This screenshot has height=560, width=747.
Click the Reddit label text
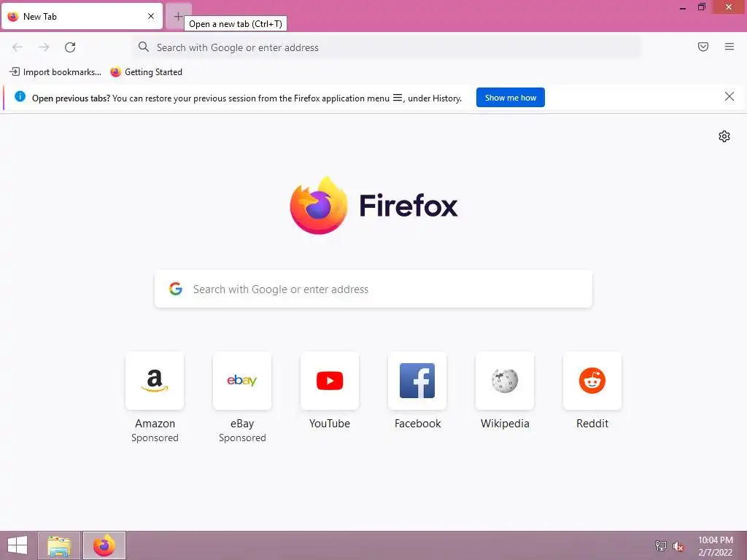click(592, 424)
